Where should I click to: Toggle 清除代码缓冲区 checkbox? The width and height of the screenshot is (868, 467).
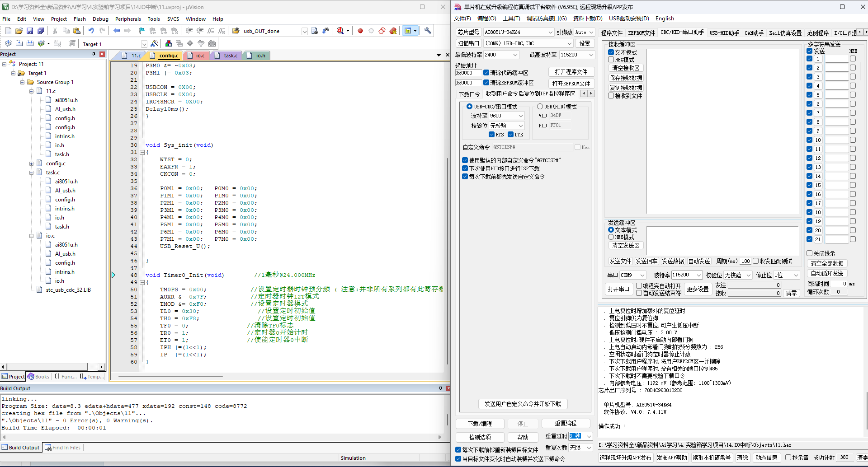coord(486,73)
